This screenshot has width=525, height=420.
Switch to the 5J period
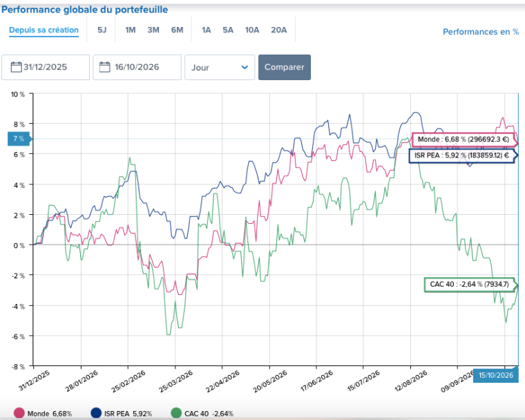coord(102,30)
